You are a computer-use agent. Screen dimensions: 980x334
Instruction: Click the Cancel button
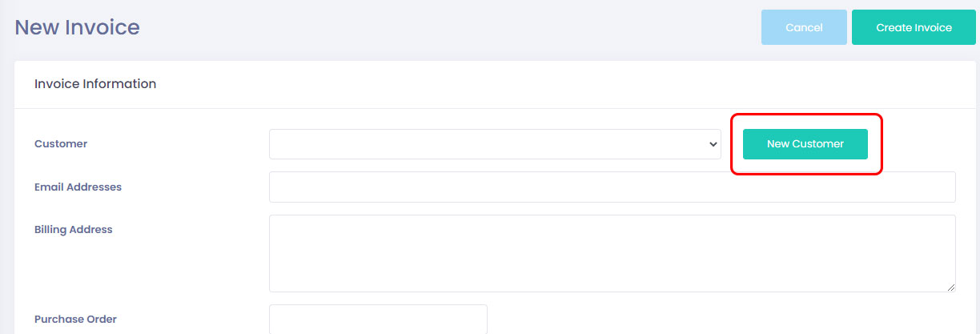tap(804, 27)
